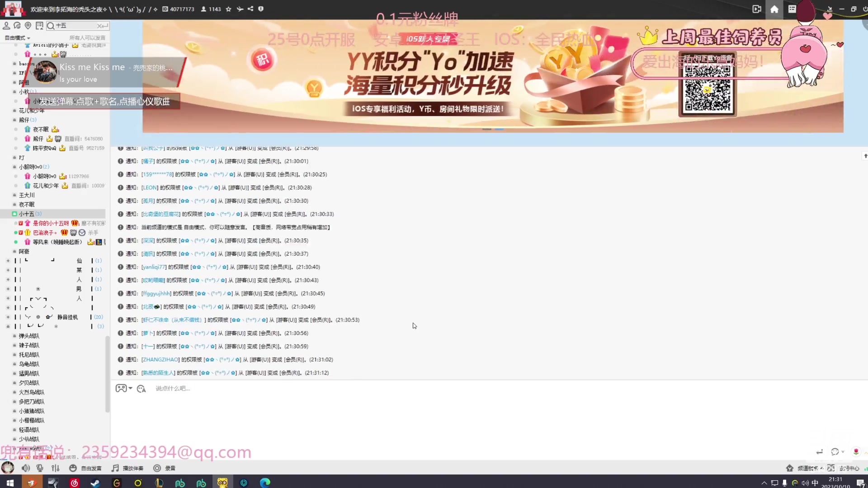
Task: Open the 乌龟战队 channel
Action: (29, 364)
